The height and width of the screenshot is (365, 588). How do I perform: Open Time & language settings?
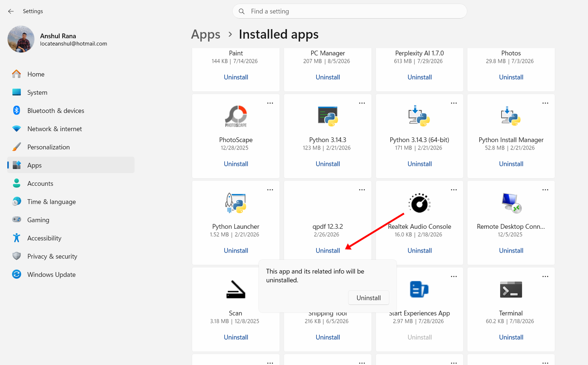71,202
